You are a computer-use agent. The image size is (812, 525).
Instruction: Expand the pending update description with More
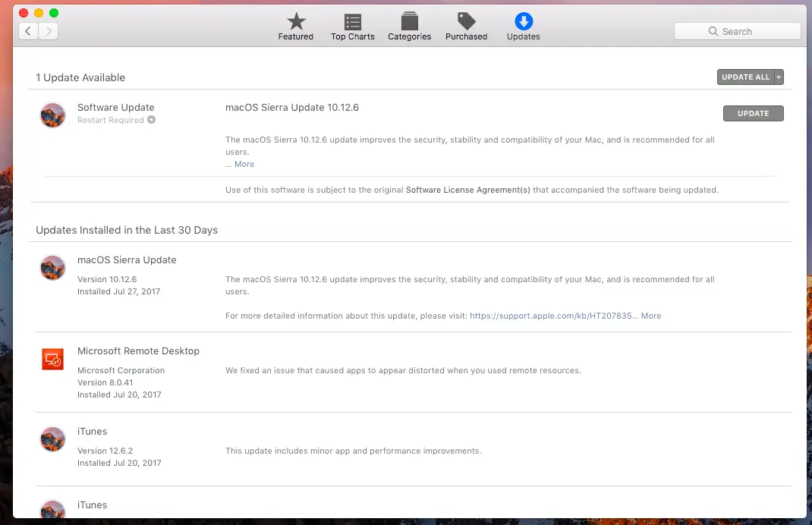coord(244,164)
